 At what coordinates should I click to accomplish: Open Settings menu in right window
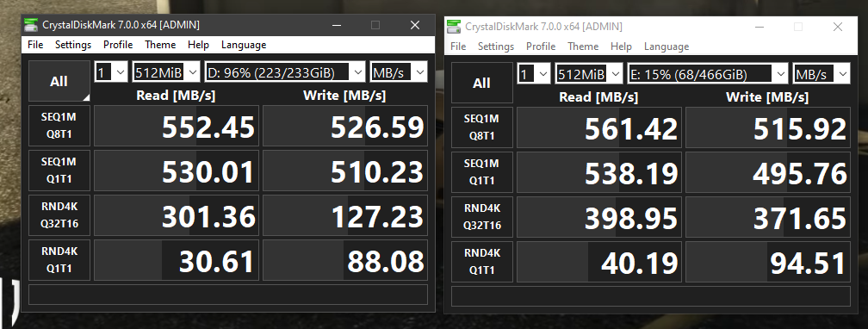496,47
